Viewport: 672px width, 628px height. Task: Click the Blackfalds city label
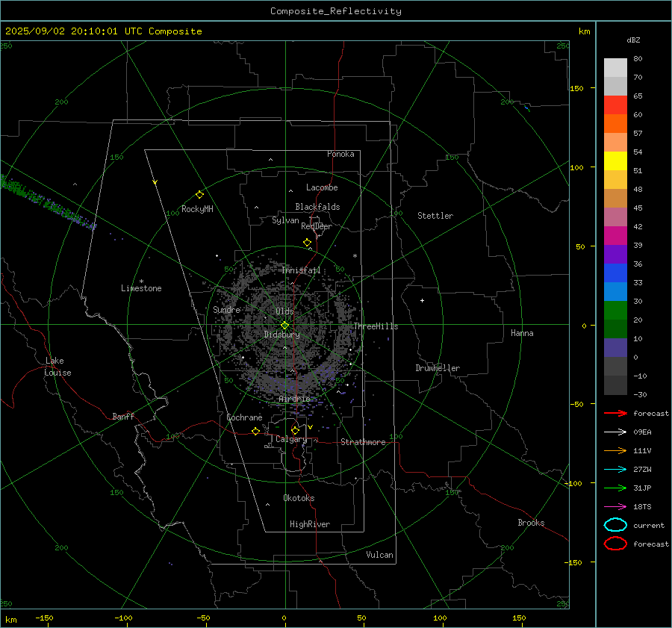tap(317, 207)
